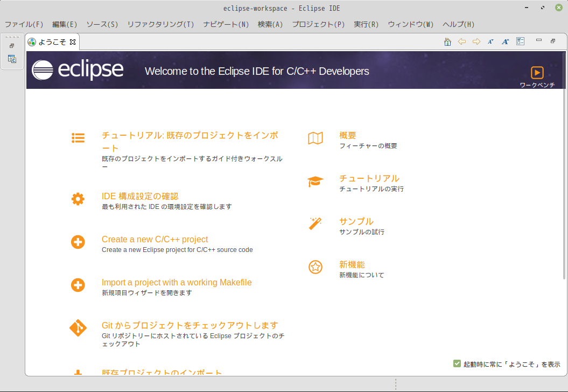The width and height of the screenshot is (568, 392).
Task: Open the ヘルプ(H) menu
Action: [x=459, y=24]
